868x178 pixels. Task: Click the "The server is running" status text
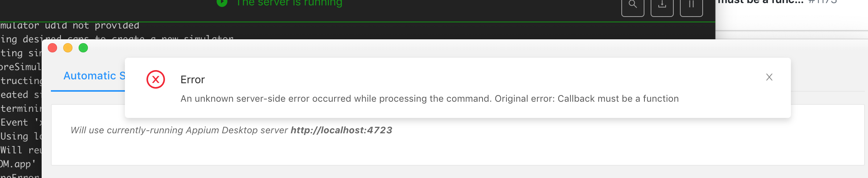[x=289, y=3]
